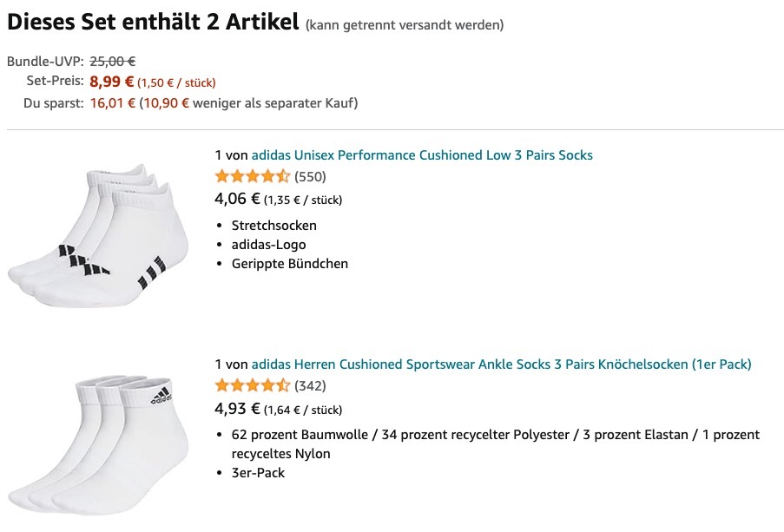This screenshot has width=784, height=532.
Task: Click the crossed-out 25,00 € bundle price
Action: click(x=113, y=62)
